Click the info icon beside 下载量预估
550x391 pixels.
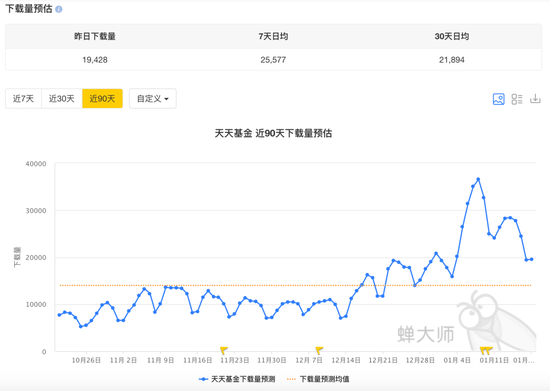tap(59, 9)
